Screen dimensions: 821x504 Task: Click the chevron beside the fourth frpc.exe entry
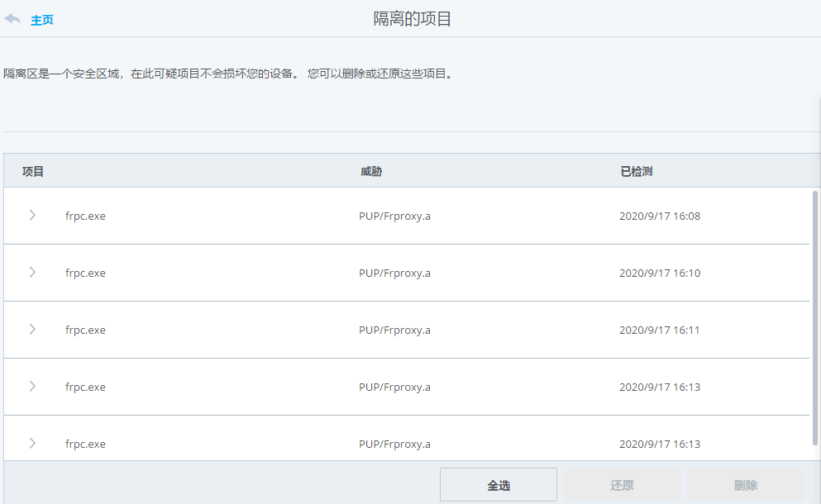pos(31,387)
